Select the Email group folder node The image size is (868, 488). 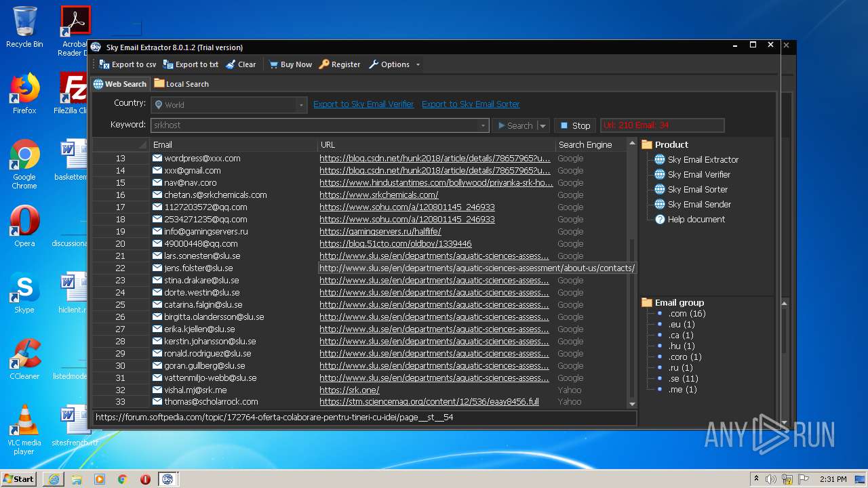[x=673, y=303]
